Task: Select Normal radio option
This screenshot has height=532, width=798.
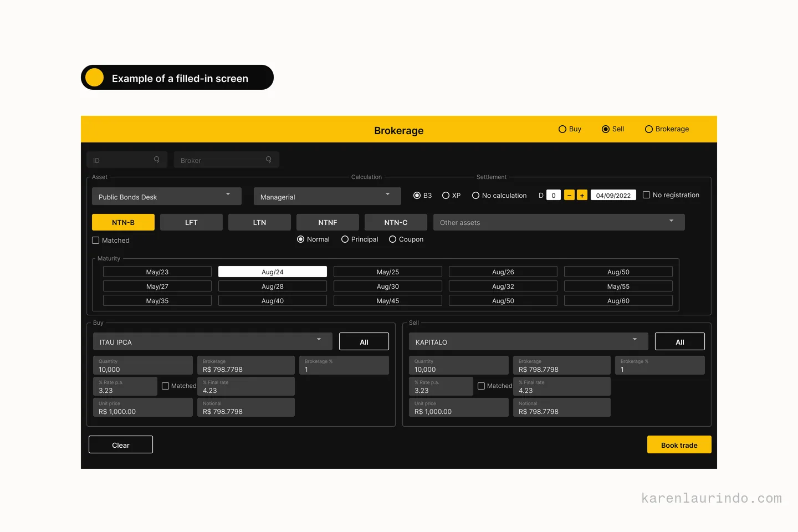Action: click(x=301, y=239)
